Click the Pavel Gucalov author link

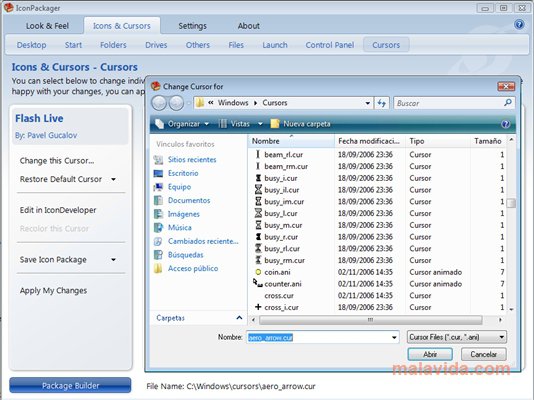[52, 135]
